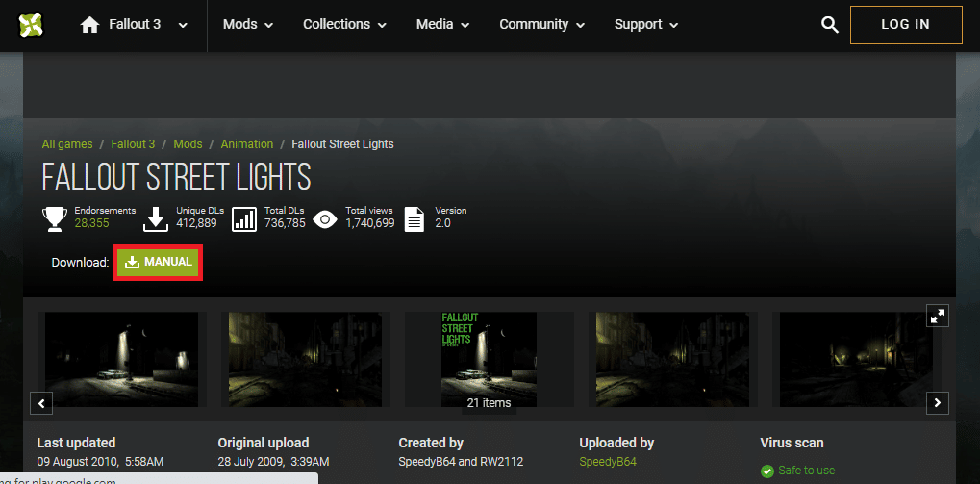980x484 pixels.
Task: Select the 736,785 total downloads value
Action: click(x=285, y=223)
